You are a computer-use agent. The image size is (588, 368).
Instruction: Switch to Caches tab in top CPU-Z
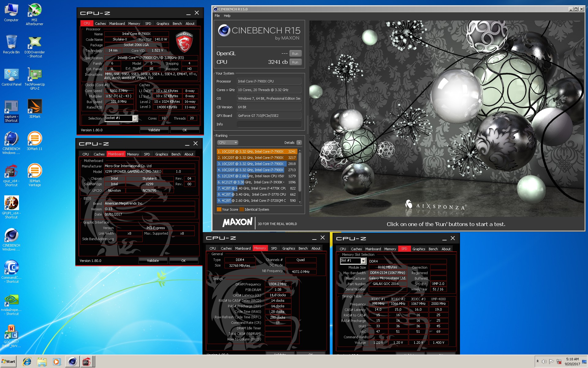(100, 24)
